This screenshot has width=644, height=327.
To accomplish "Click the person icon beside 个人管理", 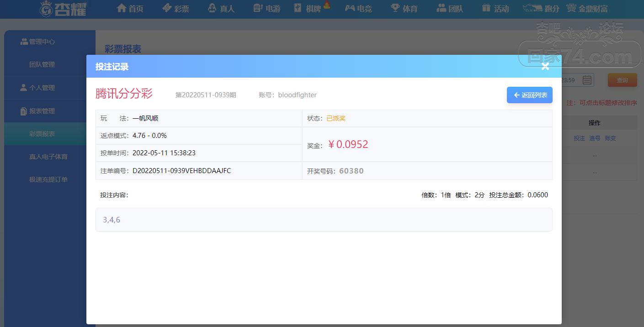I will tap(23, 88).
